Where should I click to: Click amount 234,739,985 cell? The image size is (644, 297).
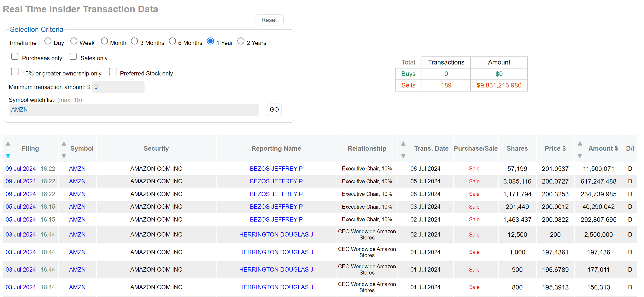(x=598, y=194)
